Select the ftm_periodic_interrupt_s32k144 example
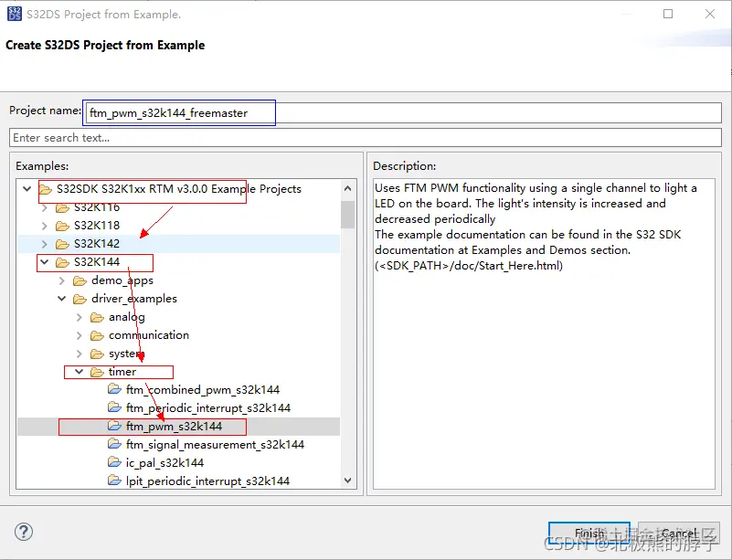This screenshot has width=732, height=560. 208,407
